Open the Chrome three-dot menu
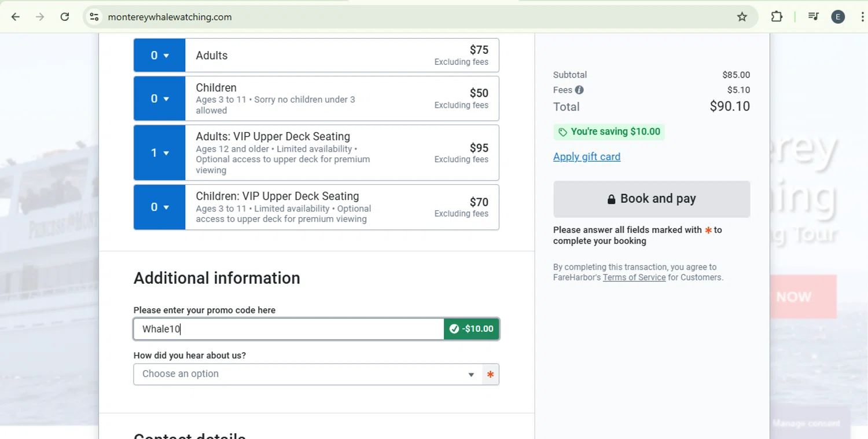 pyautogui.click(x=862, y=17)
